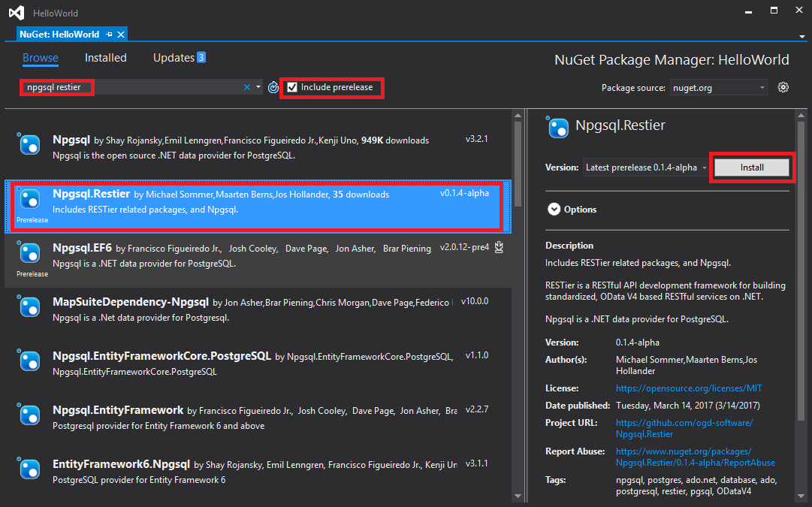Click the Prerelease label under Npgsql.EF6
The height and width of the screenshot is (507, 812).
(32, 274)
